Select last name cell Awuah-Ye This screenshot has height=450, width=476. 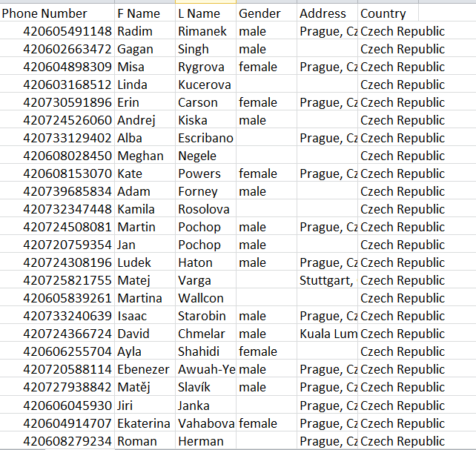coord(205,369)
